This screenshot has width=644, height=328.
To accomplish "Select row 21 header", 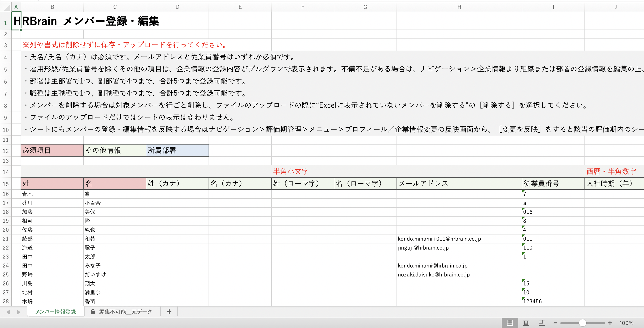I will [6, 239].
